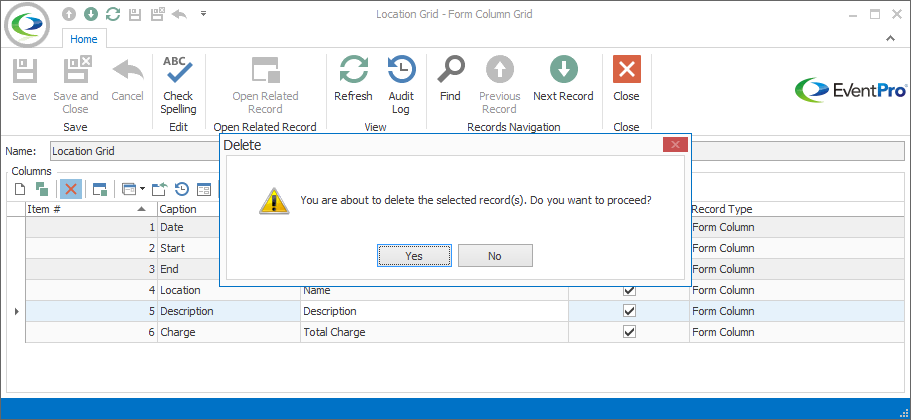
Task: Run Check Spelling from the ribbon
Action: pos(178,86)
